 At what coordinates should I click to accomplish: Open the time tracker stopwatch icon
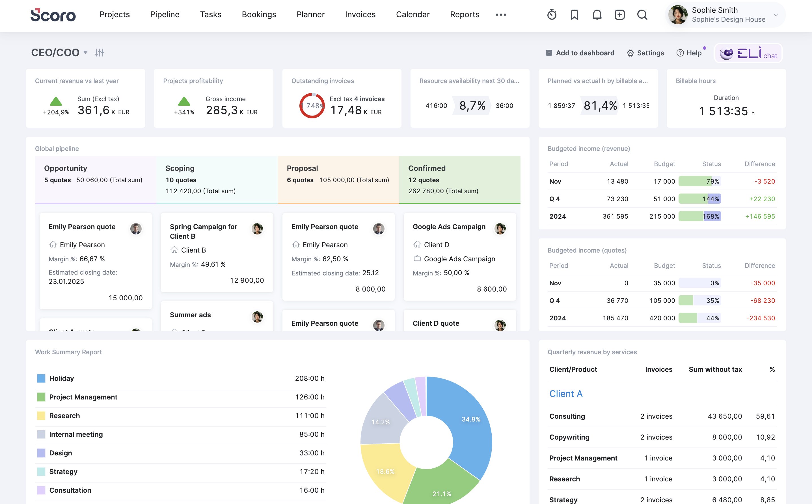click(x=552, y=15)
